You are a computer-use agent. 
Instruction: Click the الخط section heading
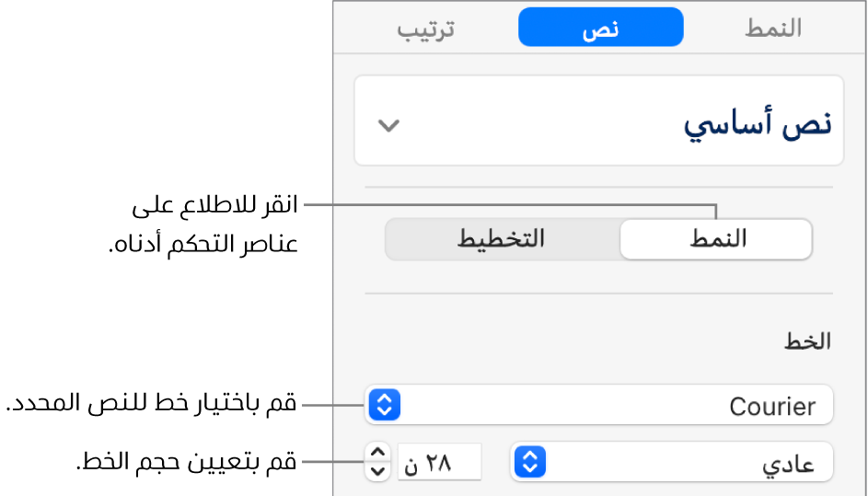[808, 341]
